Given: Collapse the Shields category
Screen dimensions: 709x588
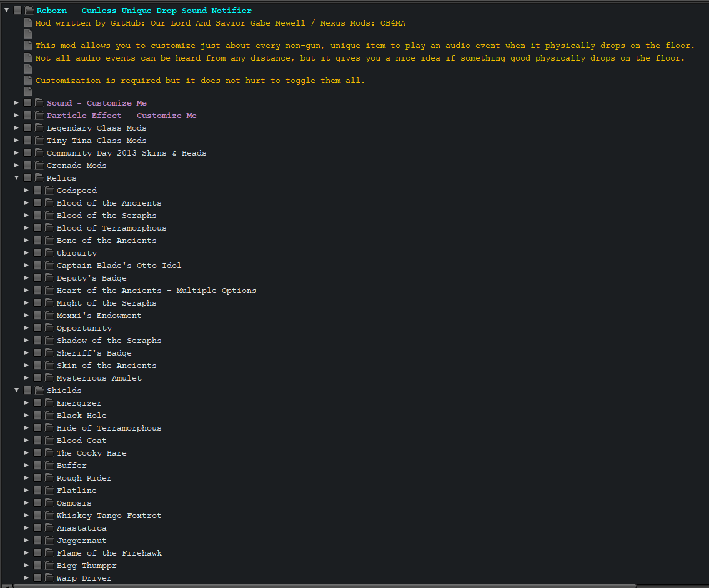Looking at the screenshot, I should [17, 391].
